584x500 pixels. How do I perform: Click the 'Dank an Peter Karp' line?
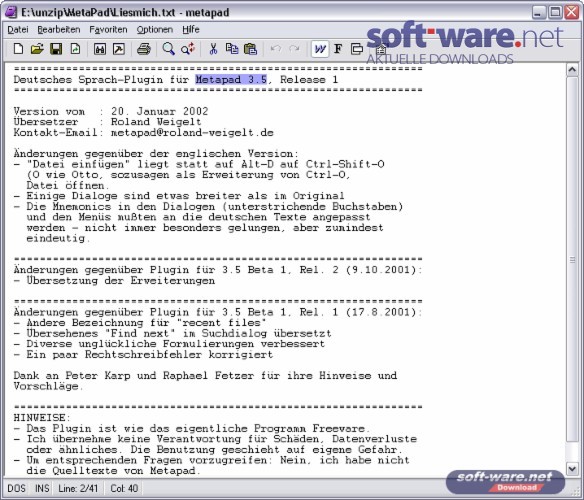[205, 376]
